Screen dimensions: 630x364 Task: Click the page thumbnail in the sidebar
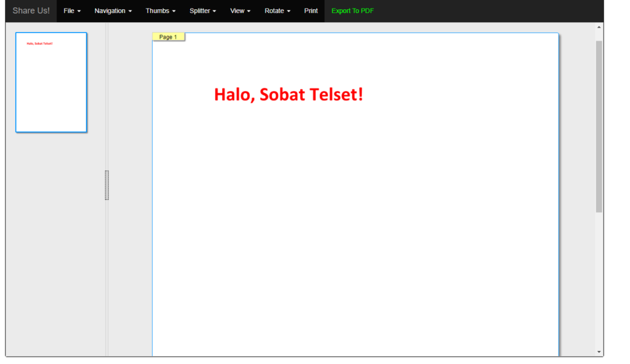pyautogui.click(x=51, y=82)
